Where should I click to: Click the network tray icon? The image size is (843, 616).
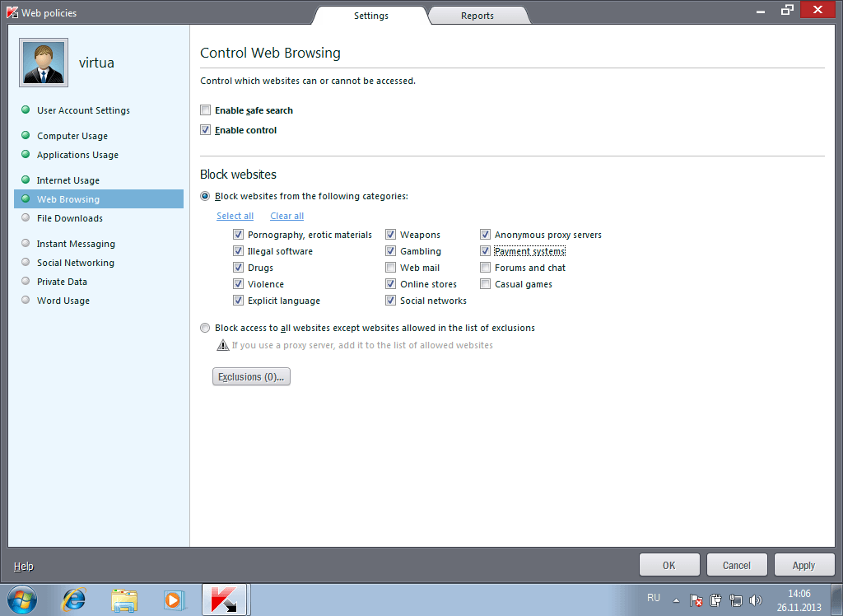(x=735, y=600)
